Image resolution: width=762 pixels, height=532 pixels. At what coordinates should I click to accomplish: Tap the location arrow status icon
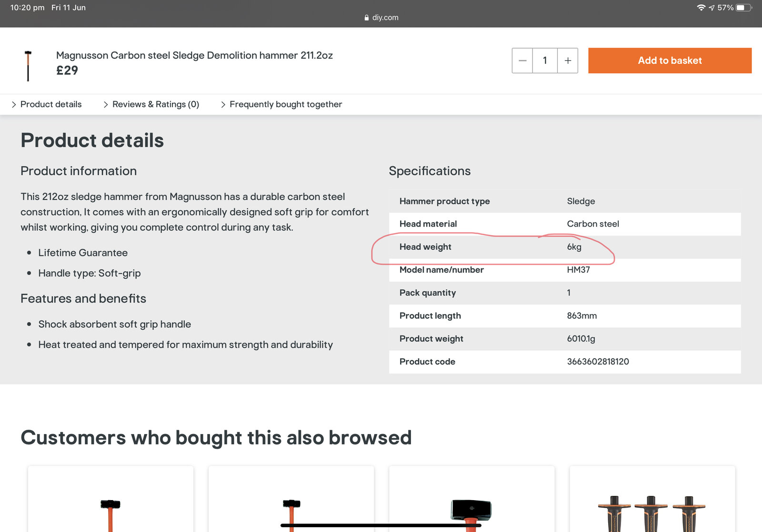[x=712, y=8]
